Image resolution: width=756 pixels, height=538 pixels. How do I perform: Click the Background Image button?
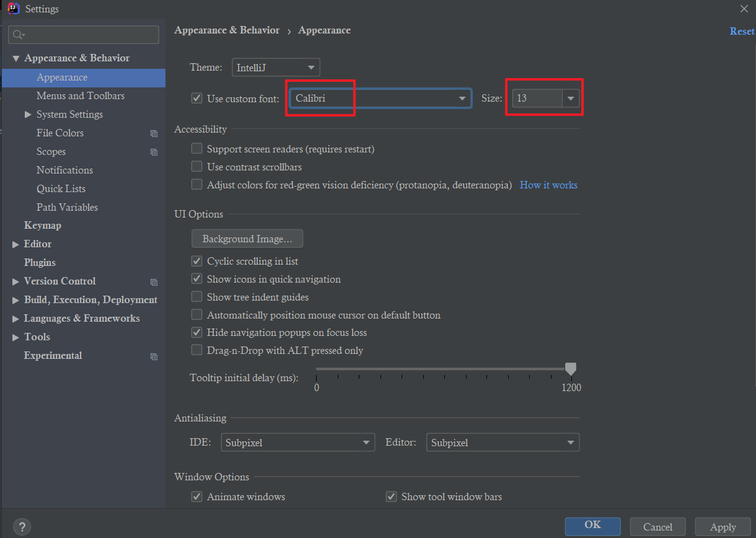tap(247, 239)
